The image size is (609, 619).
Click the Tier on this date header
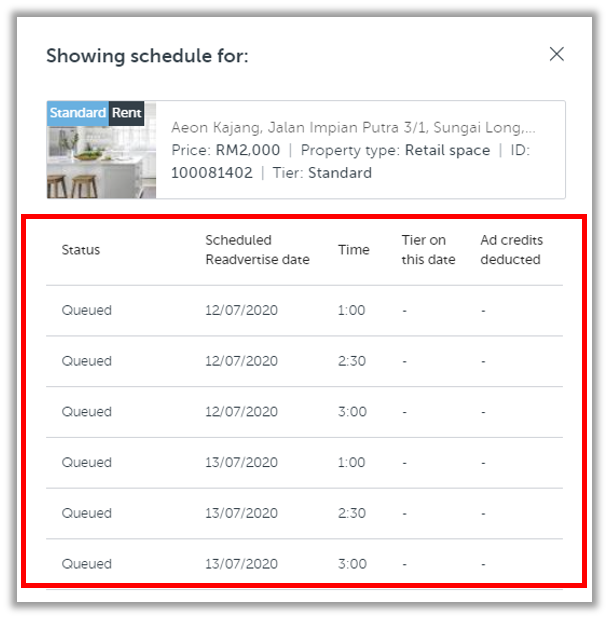(428, 250)
